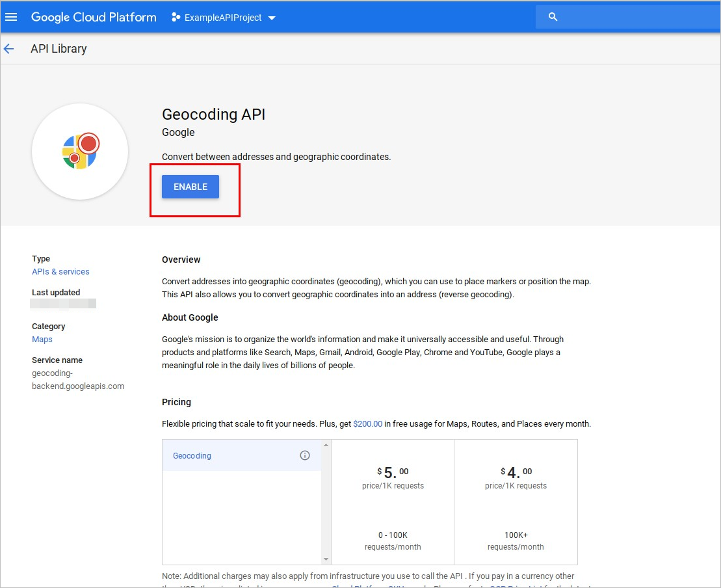
Task: Select the $5.00 price tier cell
Action: point(393,501)
